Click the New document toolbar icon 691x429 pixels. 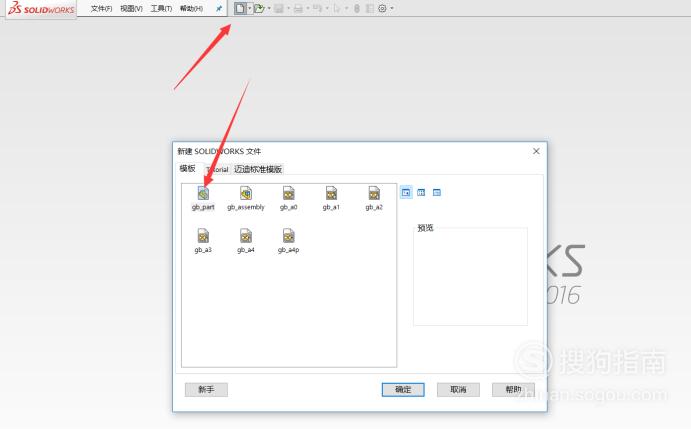[240, 8]
